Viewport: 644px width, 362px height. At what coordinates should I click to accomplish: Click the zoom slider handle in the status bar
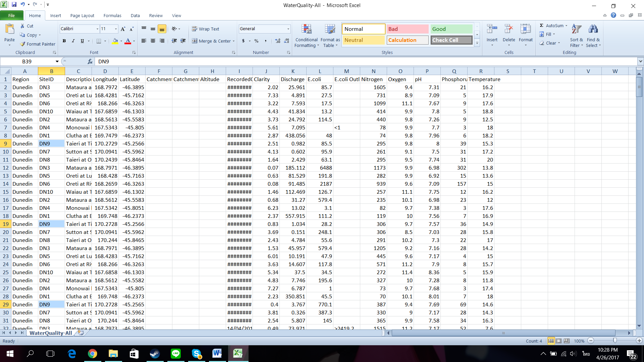[615, 341]
